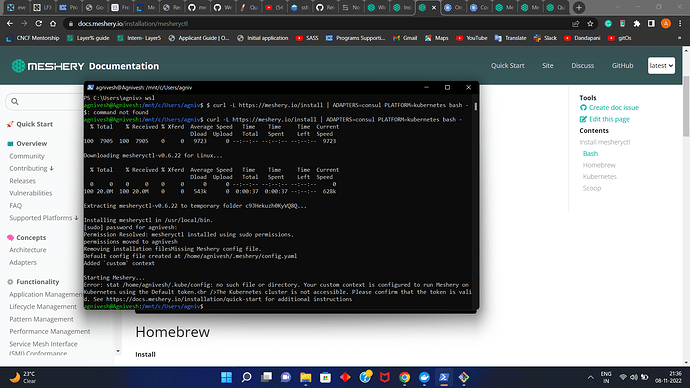Jump to Homebrew in contents list
The width and height of the screenshot is (690, 388).
[x=599, y=165]
